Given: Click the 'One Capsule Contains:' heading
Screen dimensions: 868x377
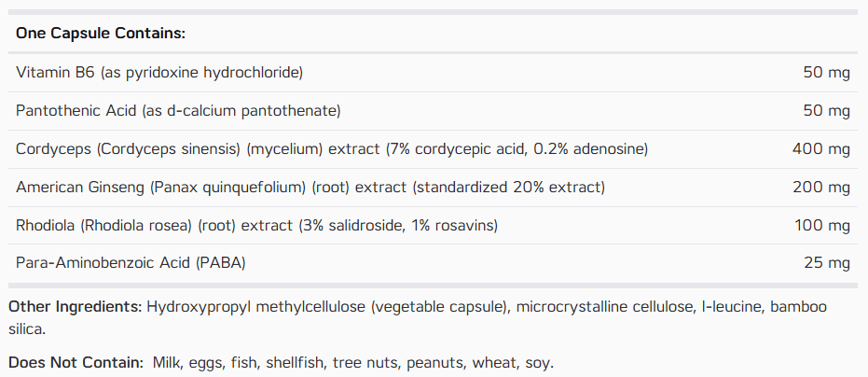Looking at the screenshot, I should click(100, 34).
